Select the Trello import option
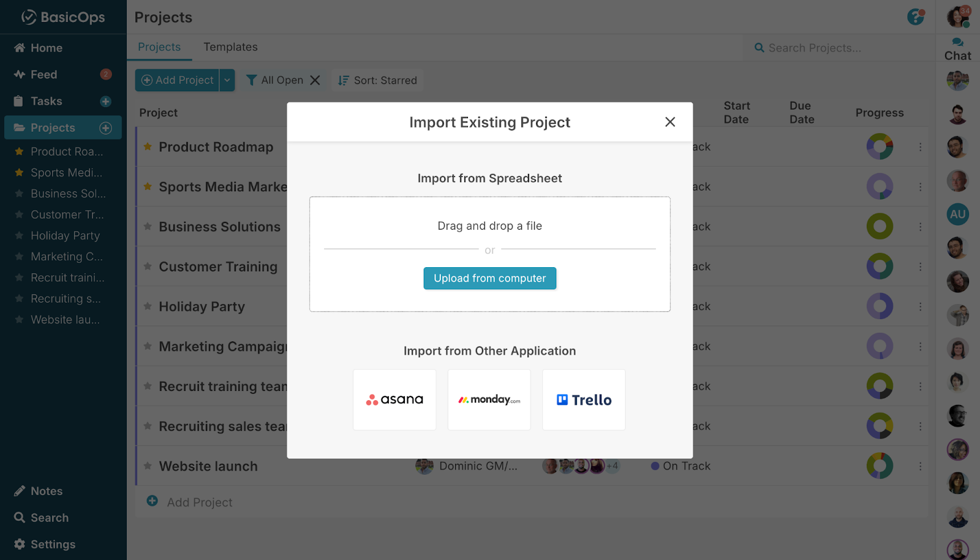Viewport: 980px width, 560px height. (583, 399)
